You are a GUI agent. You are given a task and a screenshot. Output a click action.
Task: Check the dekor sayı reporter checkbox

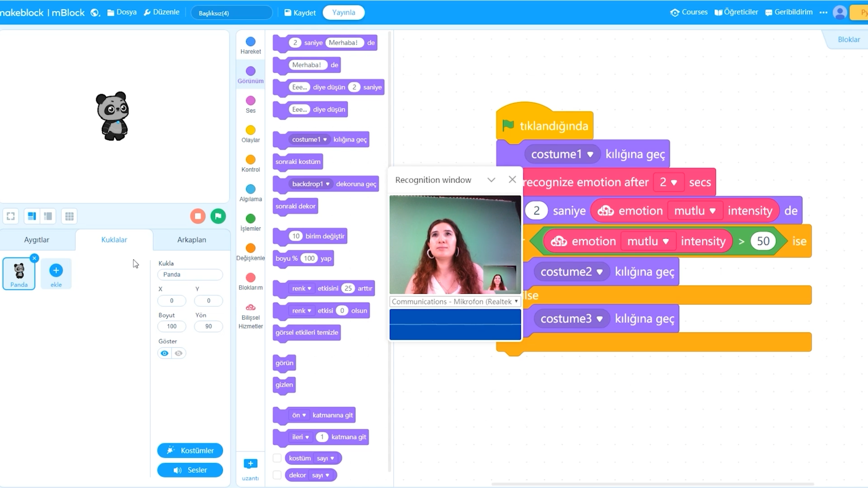277,475
